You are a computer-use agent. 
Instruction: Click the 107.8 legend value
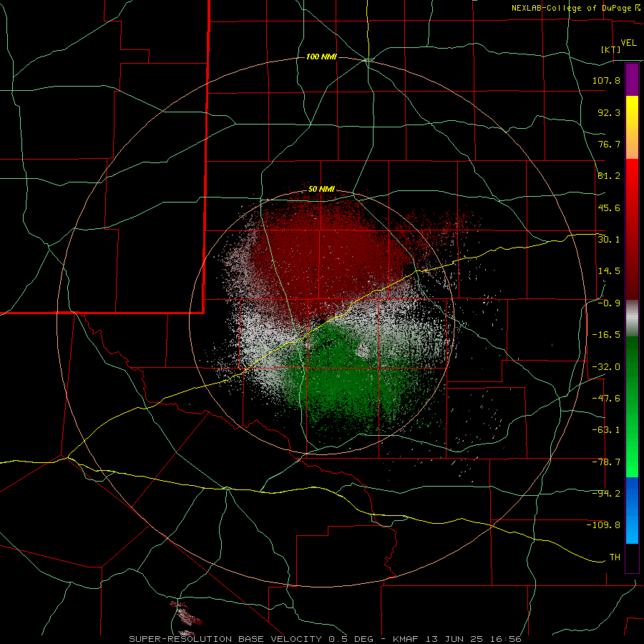(x=606, y=80)
